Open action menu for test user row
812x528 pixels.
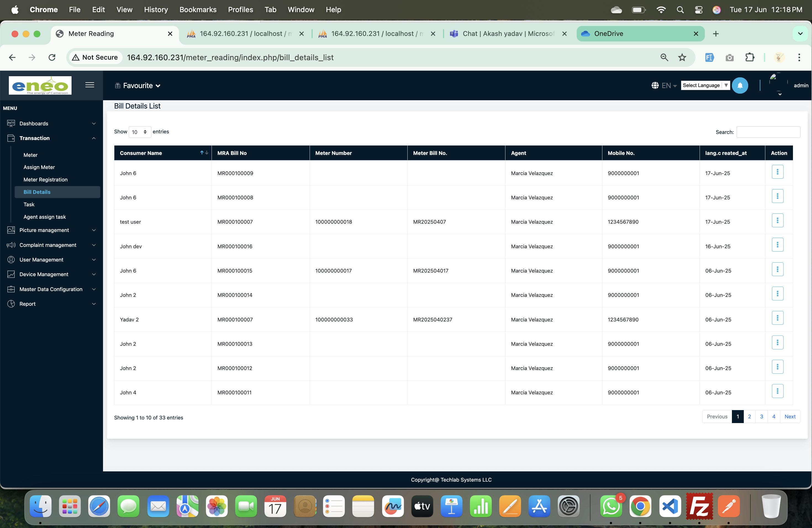click(777, 221)
